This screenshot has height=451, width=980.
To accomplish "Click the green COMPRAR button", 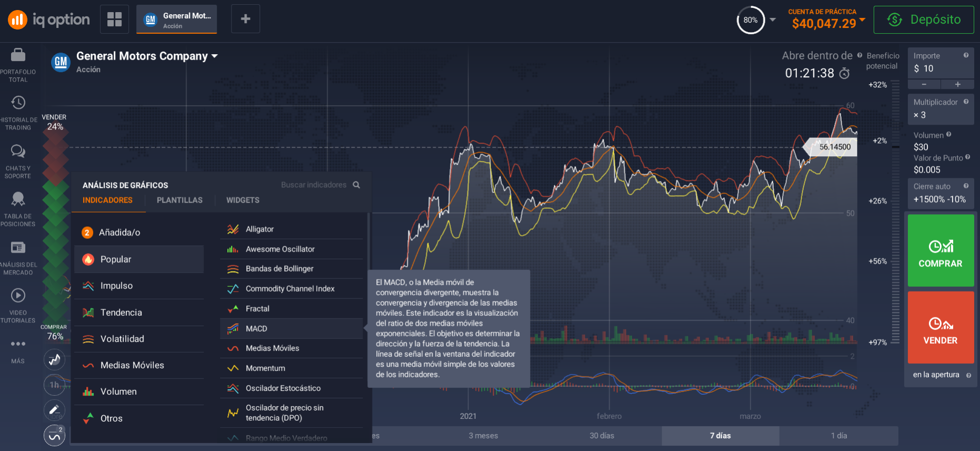I will (x=941, y=250).
